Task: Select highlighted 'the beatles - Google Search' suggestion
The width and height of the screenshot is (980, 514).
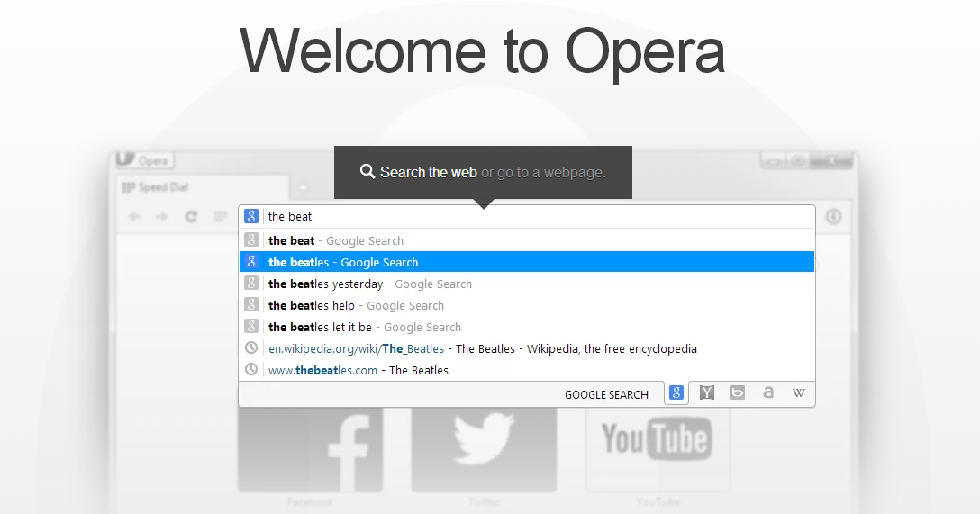Action: point(527,262)
